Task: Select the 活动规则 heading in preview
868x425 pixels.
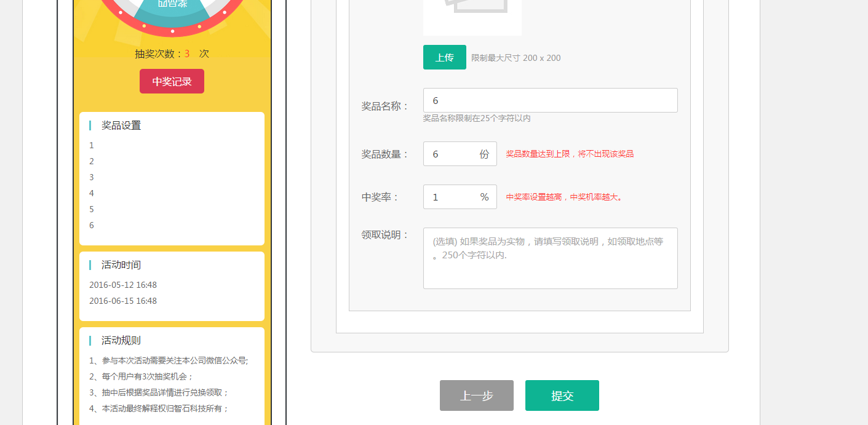Action: coord(121,341)
